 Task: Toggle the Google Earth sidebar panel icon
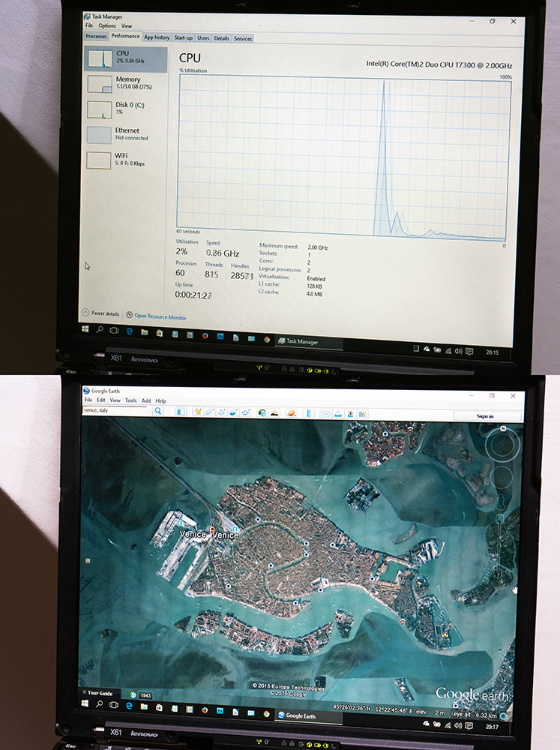[x=181, y=411]
